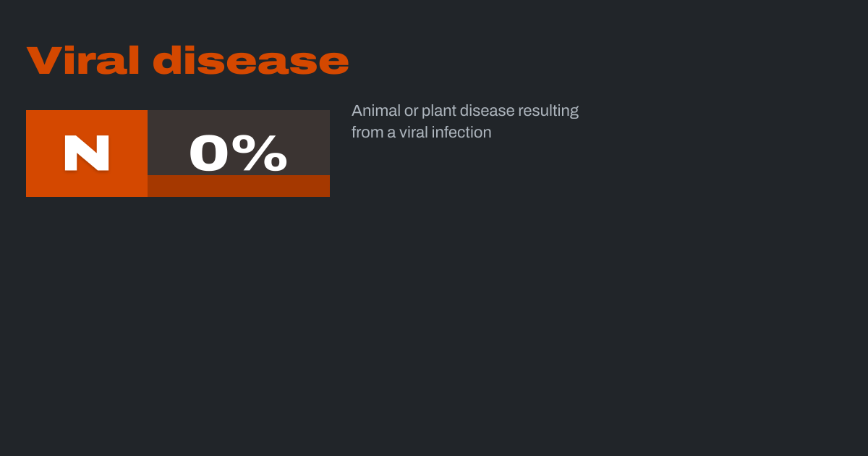
Task: Click the word disease in the orange title
Action: [250, 61]
